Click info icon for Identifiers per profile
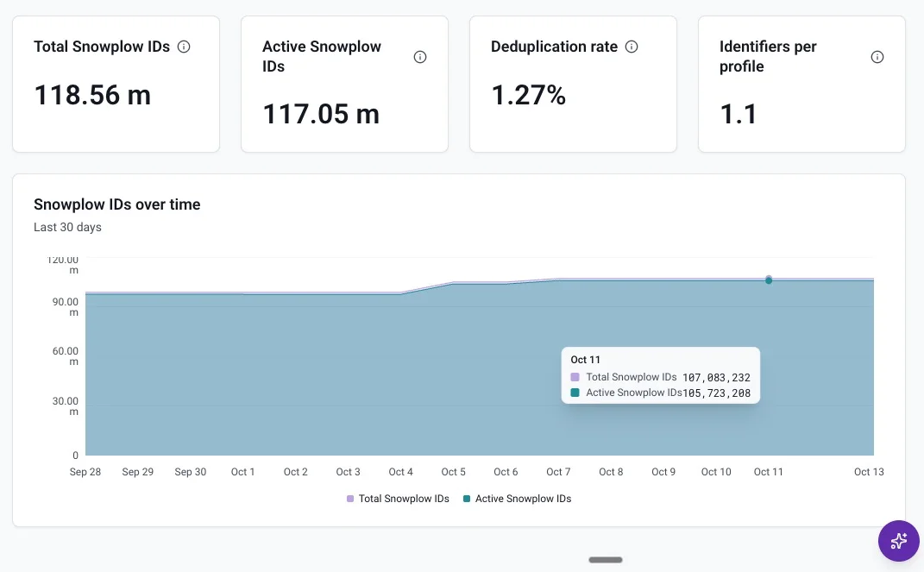Image resolution: width=924 pixels, height=572 pixels. click(877, 57)
